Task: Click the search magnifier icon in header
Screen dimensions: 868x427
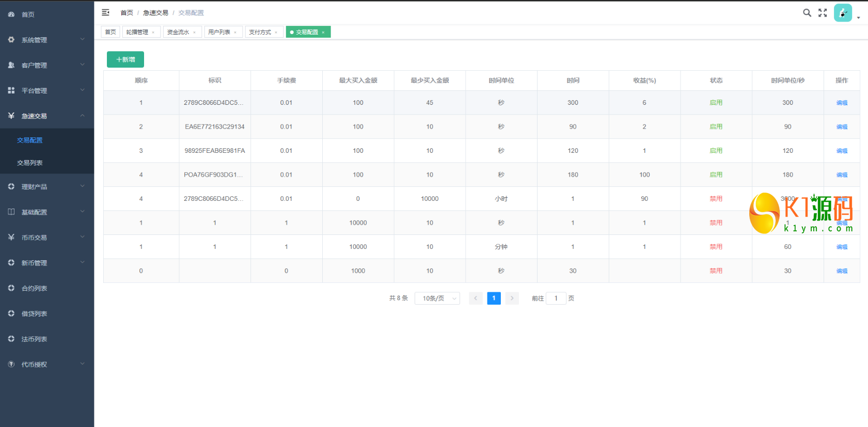Action: tap(807, 13)
